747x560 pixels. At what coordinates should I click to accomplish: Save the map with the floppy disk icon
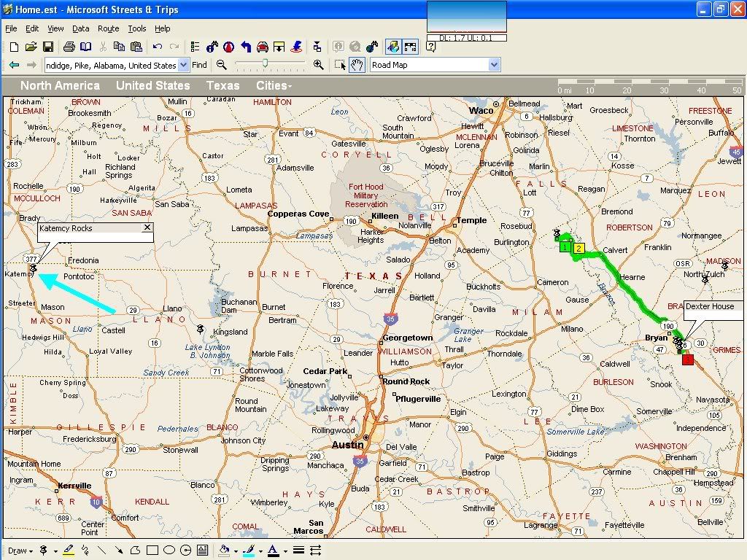(x=48, y=47)
